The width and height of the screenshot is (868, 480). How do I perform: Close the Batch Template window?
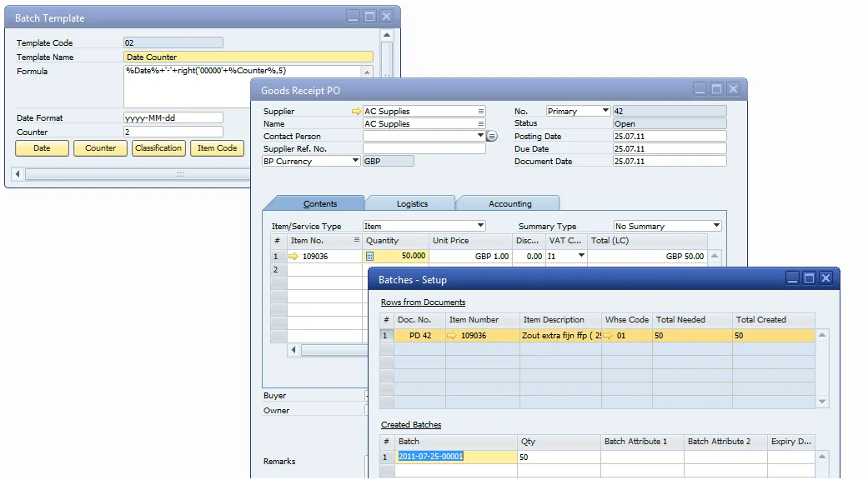tap(386, 17)
